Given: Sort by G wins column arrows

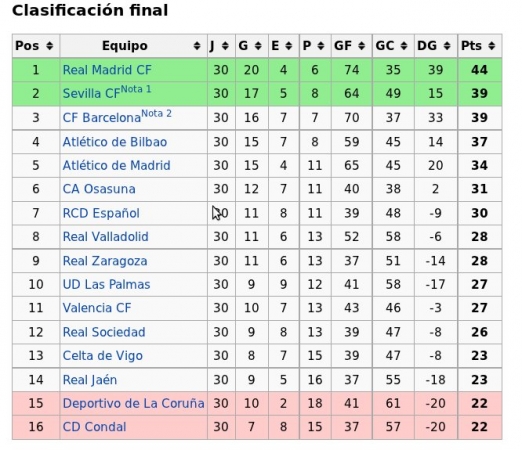Looking at the screenshot, I should 258,46.
